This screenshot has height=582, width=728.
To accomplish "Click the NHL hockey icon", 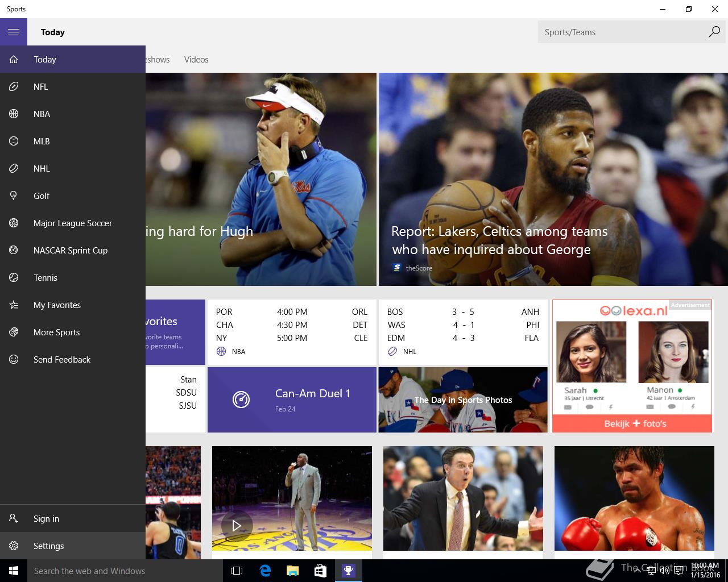I will click(14, 169).
